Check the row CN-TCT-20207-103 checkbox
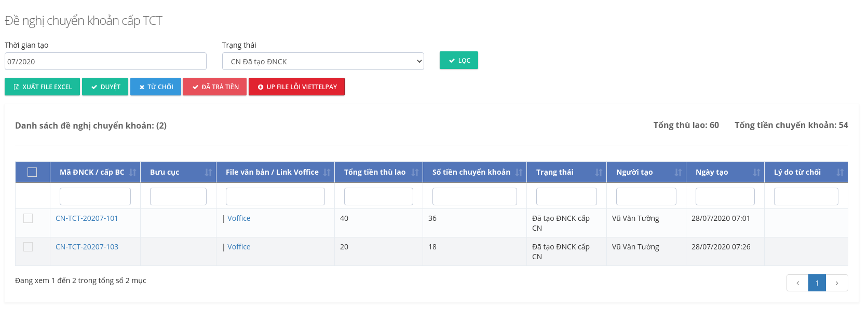 [x=28, y=247]
